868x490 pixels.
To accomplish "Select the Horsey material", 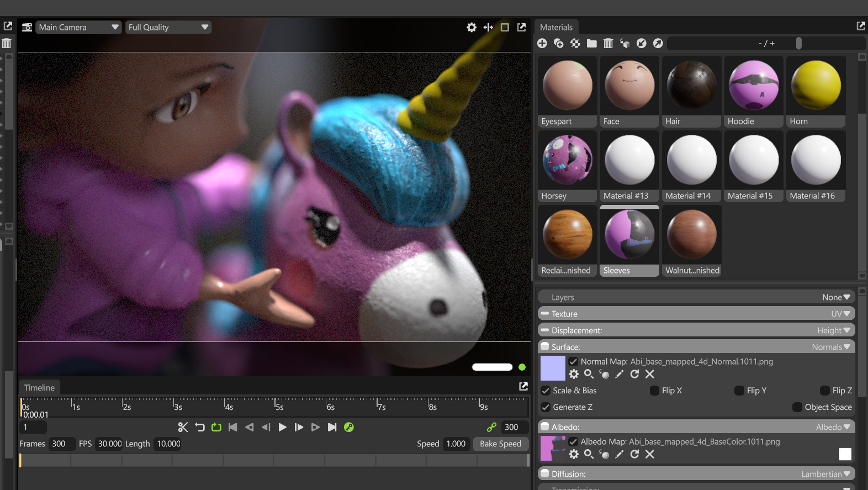I will tap(567, 166).
